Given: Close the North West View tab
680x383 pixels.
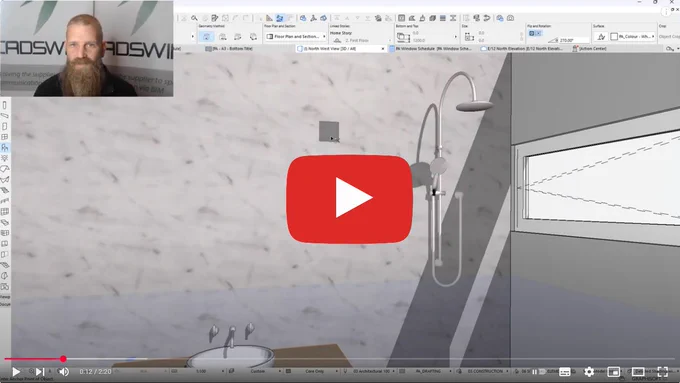Looking at the screenshot, I should point(383,49).
